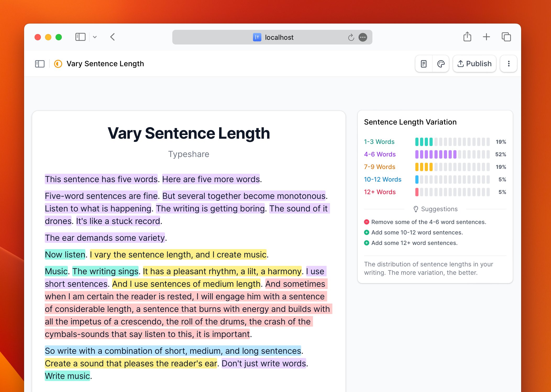Click the Suggestions section header
The width and height of the screenshot is (551, 392).
[x=436, y=209]
